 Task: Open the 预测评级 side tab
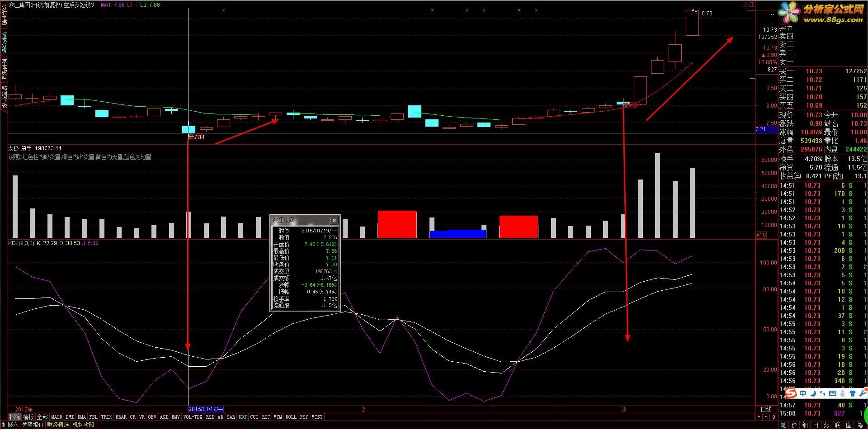4,97
